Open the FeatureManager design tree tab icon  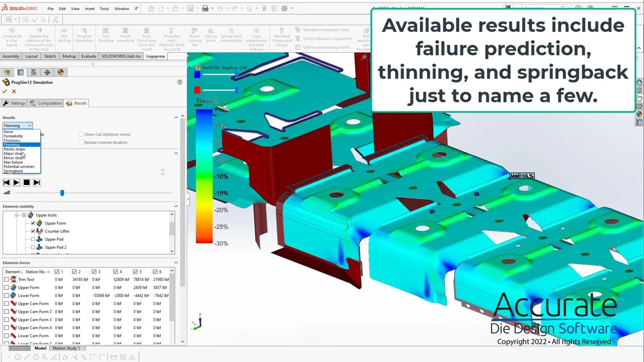click(7, 72)
